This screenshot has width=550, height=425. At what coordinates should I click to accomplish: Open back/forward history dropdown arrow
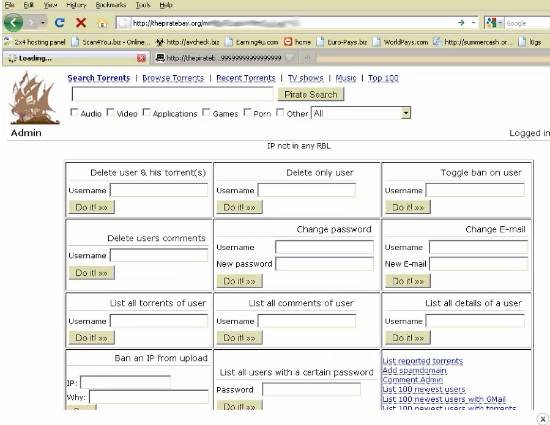(43, 23)
